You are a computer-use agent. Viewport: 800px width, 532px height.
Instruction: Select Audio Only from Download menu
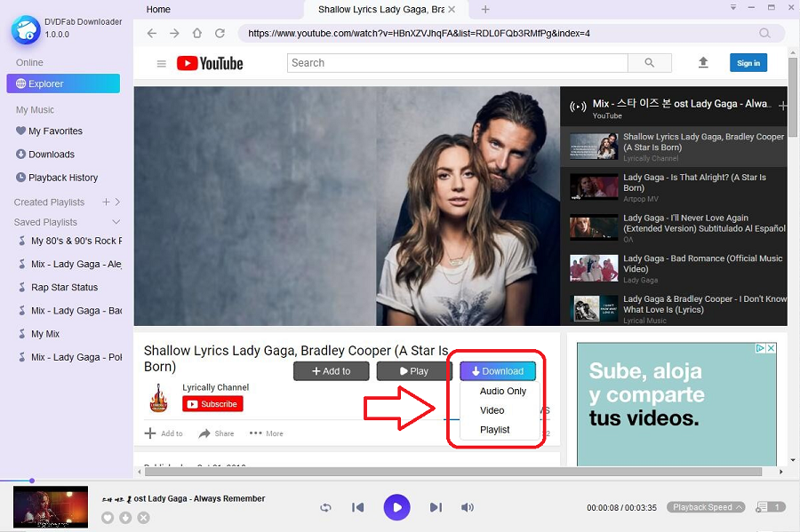pos(502,391)
